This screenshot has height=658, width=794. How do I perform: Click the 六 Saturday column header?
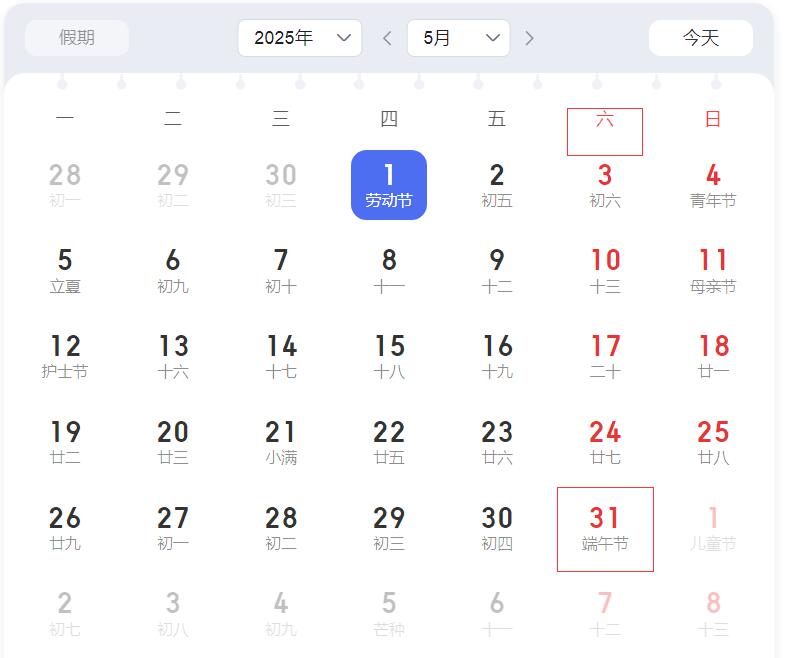pos(605,132)
